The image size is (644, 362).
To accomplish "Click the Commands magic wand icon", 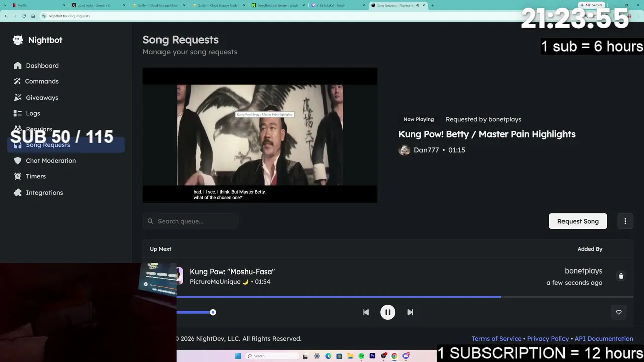I will (18, 81).
